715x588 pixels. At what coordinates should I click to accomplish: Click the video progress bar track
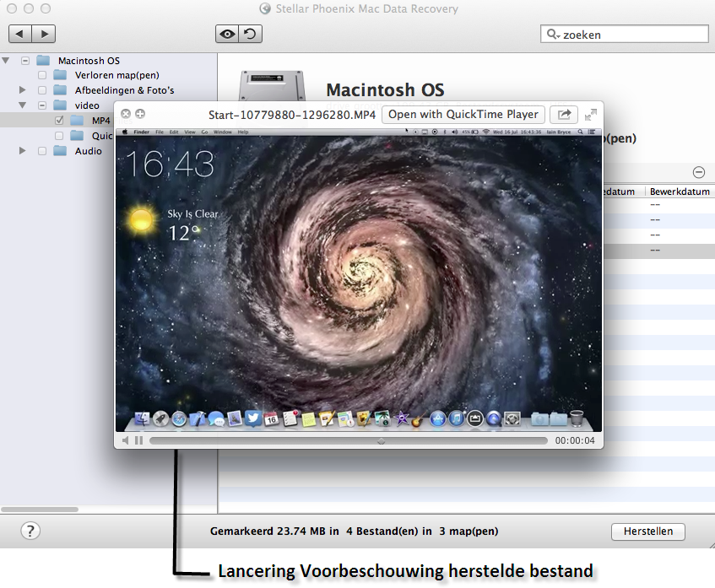pos(349,440)
